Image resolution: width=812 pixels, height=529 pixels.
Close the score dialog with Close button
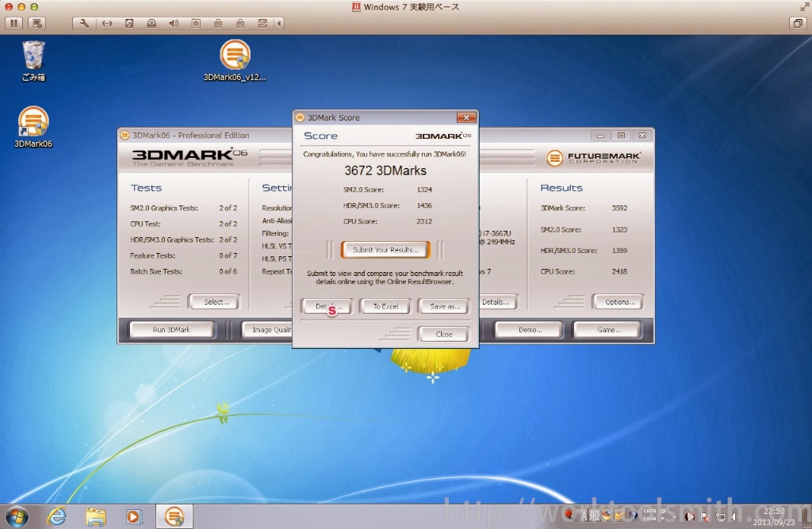tap(444, 334)
